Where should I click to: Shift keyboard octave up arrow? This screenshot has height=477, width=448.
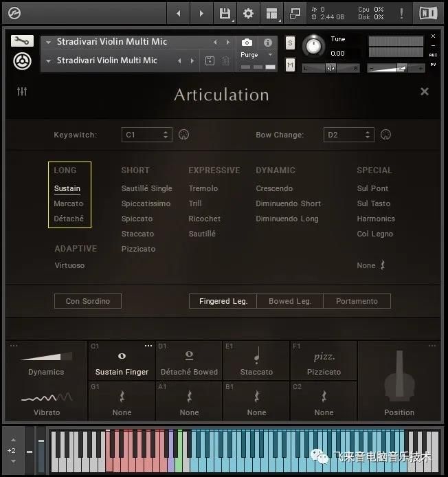click(x=13, y=440)
